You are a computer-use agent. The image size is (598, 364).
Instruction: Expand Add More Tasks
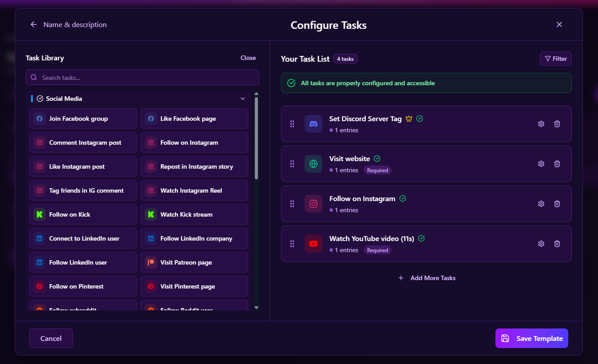426,278
